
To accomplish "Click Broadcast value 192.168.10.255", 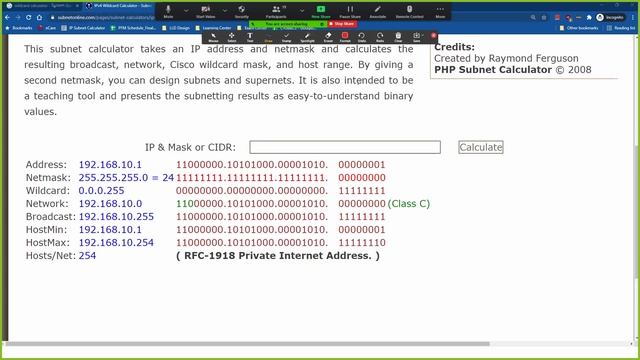I will coord(116,217).
